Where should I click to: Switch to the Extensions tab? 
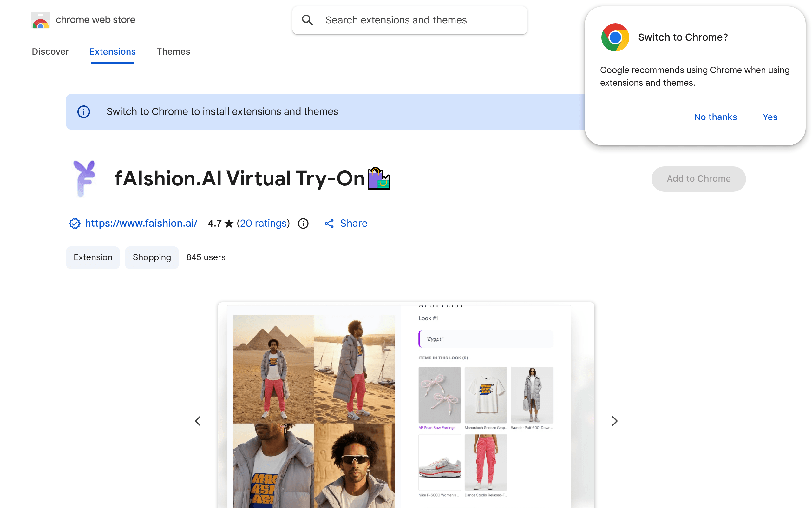112,51
